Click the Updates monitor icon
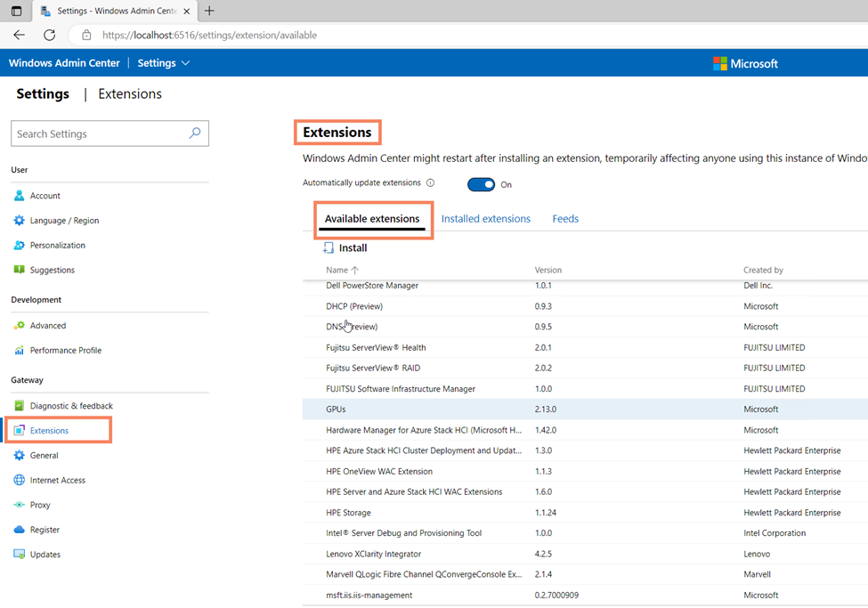This screenshot has height=608, width=868. [x=20, y=555]
